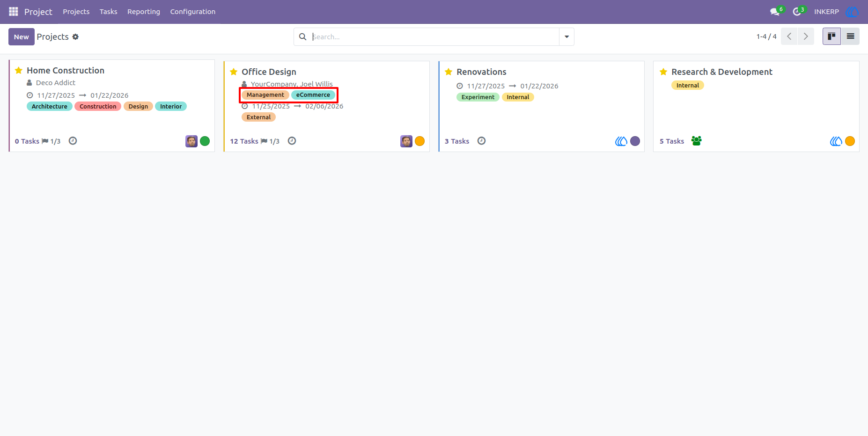868x436 pixels.
Task: Click user avatar on Office Design card
Action: [x=406, y=141]
